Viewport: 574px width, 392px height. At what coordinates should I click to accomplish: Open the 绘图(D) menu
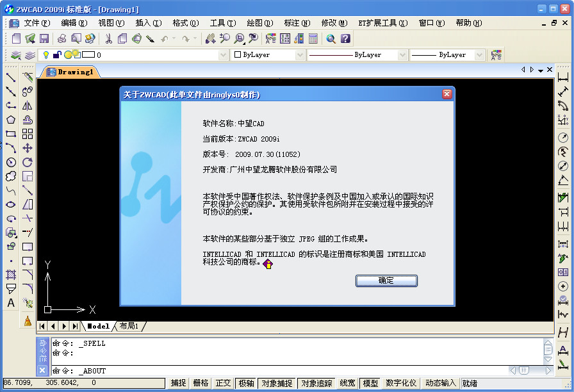point(260,23)
